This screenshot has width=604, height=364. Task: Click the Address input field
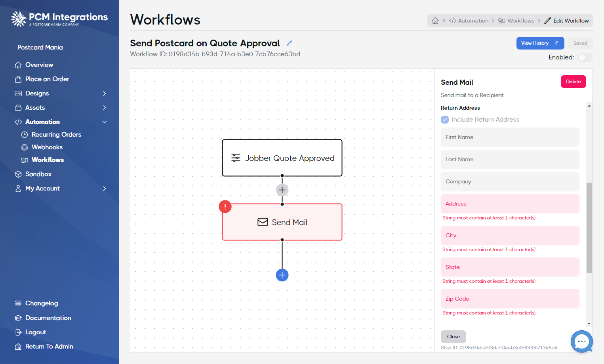pyautogui.click(x=510, y=204)
